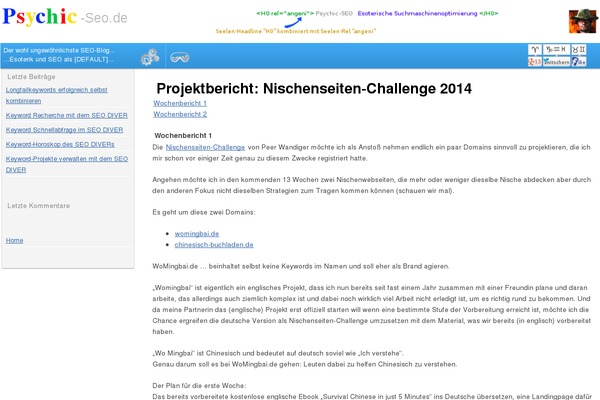The width and height of the screenshot is (600, 400).
Task: Open the womingbai.de link
Action: [197, 234]
